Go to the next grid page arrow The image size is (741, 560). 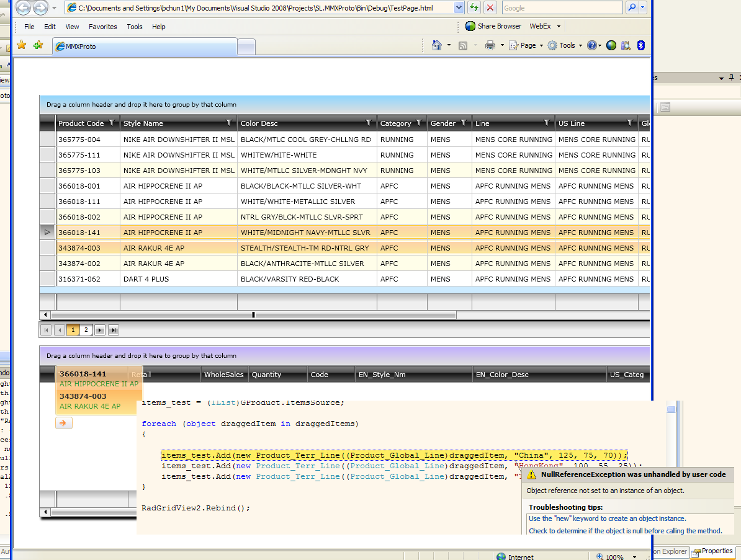coord(100,330)
